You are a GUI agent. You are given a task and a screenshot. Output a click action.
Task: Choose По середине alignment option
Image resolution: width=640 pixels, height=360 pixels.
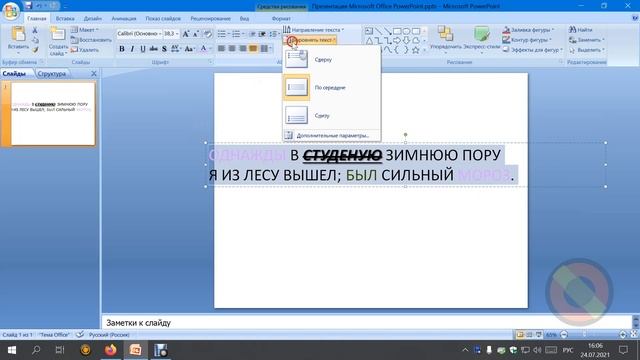pos(332,87)
